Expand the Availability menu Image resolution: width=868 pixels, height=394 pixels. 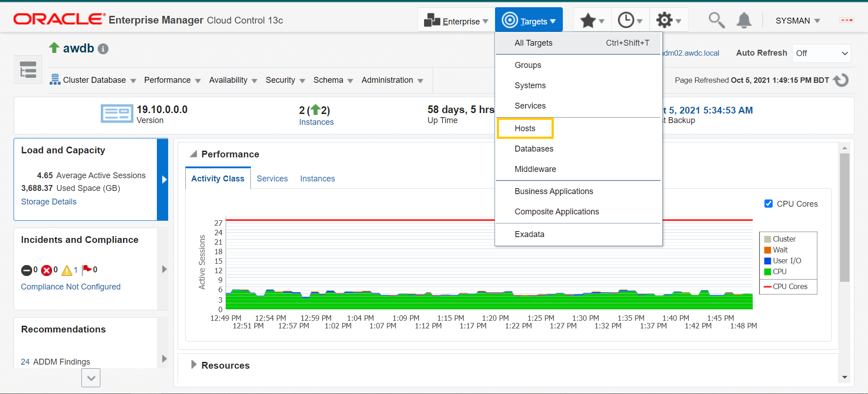click(233, 80)
